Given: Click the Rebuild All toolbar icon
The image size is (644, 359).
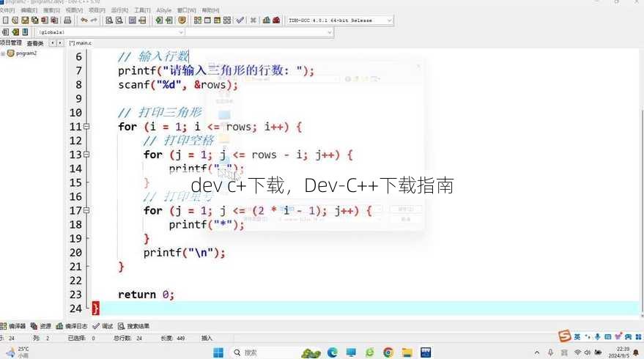Looking at the screenshot, I should click(x=227, y=20).
